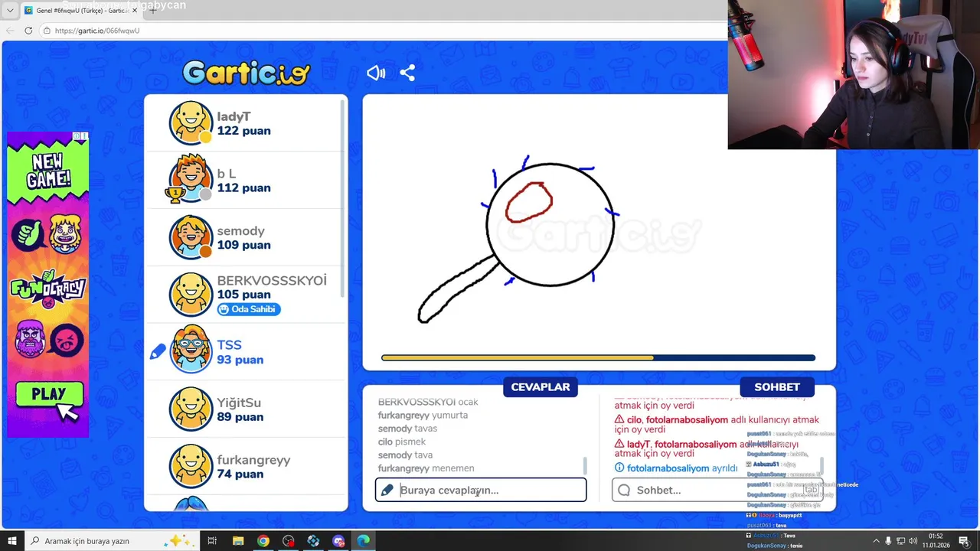Open the browser tab search dropdown
This screenshot has width=980, height=551.
point(10,11)
